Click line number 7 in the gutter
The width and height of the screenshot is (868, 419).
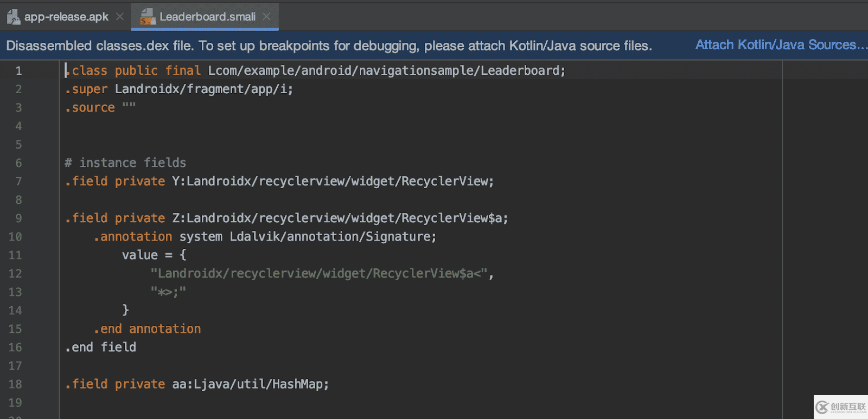(x=18, y=181)
